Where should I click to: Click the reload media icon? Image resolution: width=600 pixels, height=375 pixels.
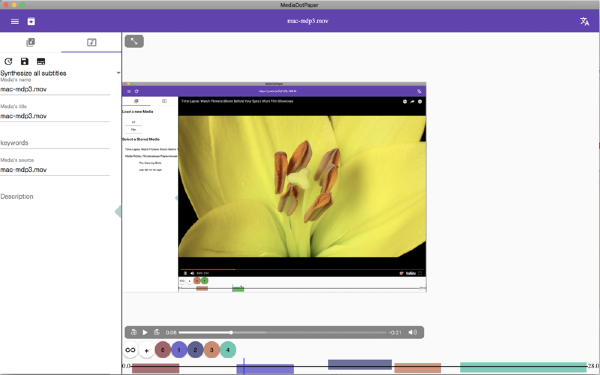pos(8,61)
